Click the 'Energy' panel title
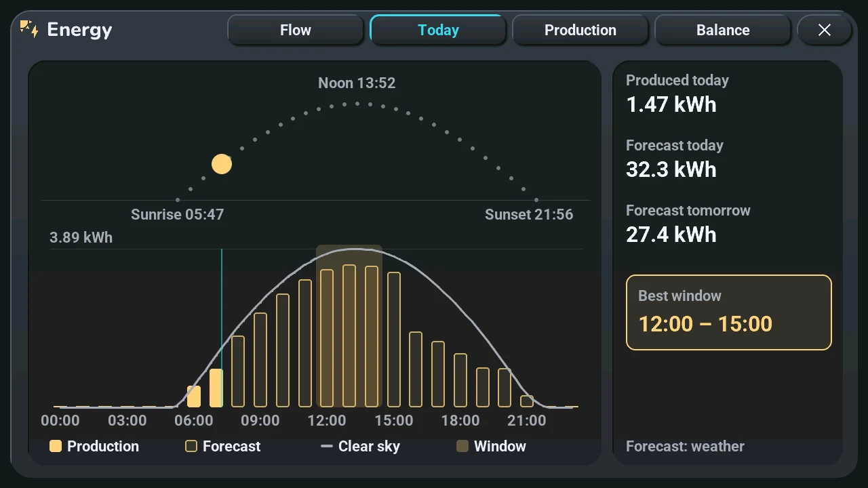 [79, 30]
